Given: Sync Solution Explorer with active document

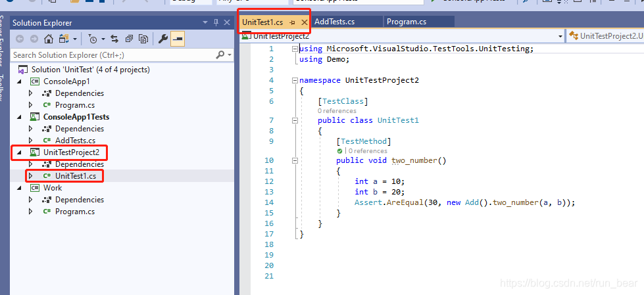Looking at the screenshot, I should click(114, 39).
